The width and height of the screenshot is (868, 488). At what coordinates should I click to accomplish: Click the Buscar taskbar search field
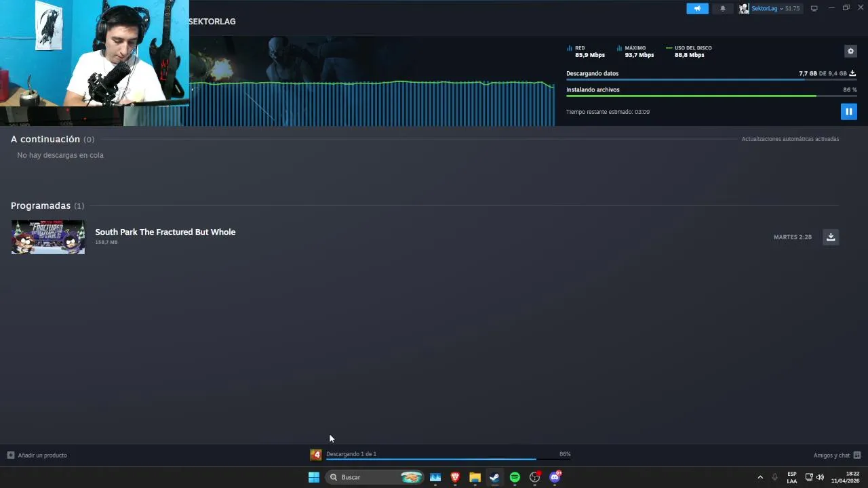coord(375,477)
